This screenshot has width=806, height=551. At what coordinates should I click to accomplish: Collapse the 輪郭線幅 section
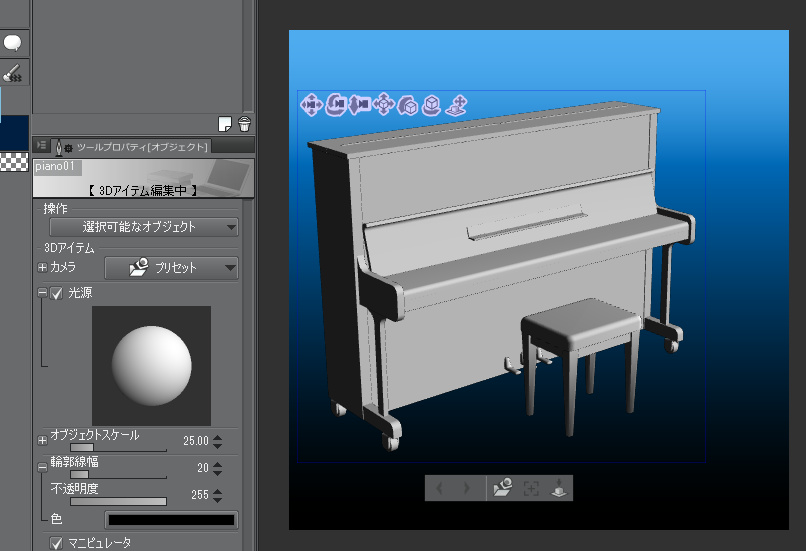click(42, 467)
